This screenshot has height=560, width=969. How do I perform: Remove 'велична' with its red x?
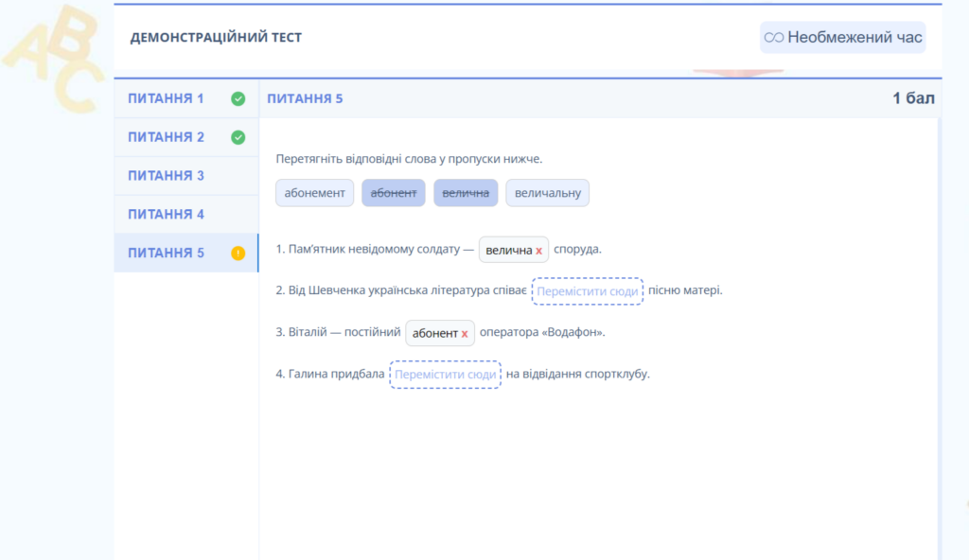(x=539, y=251)
